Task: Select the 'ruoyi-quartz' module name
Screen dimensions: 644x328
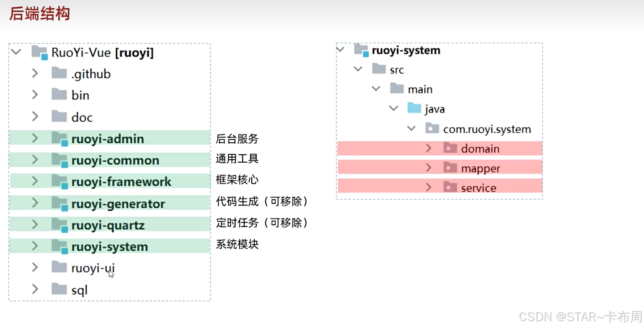Action: [108, 226]
